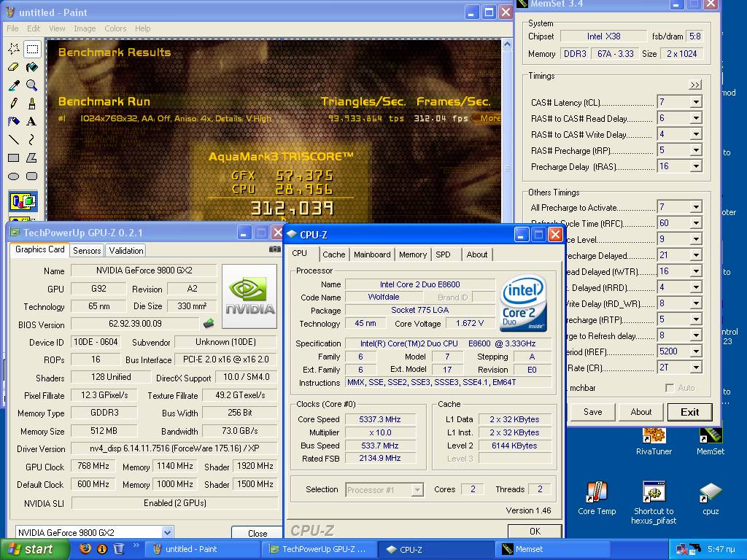Expand the Command Rate (CR) 2T dropdown
747x560 pixels.
click(696, 368)
